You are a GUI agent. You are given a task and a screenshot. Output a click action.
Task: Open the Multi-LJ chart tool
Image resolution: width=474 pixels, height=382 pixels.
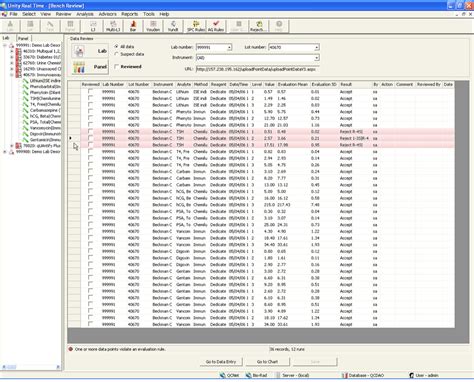[x=113, y=26]
